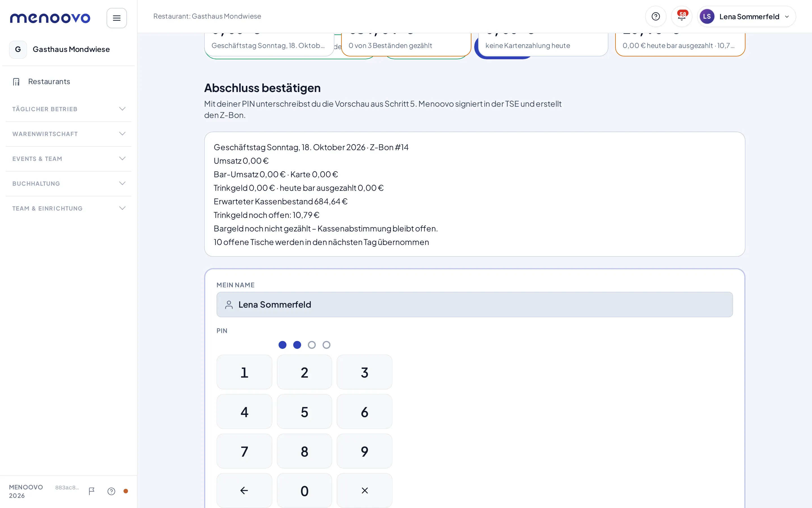
Task: Expand Events & Team section
Action: click(69, 159)
